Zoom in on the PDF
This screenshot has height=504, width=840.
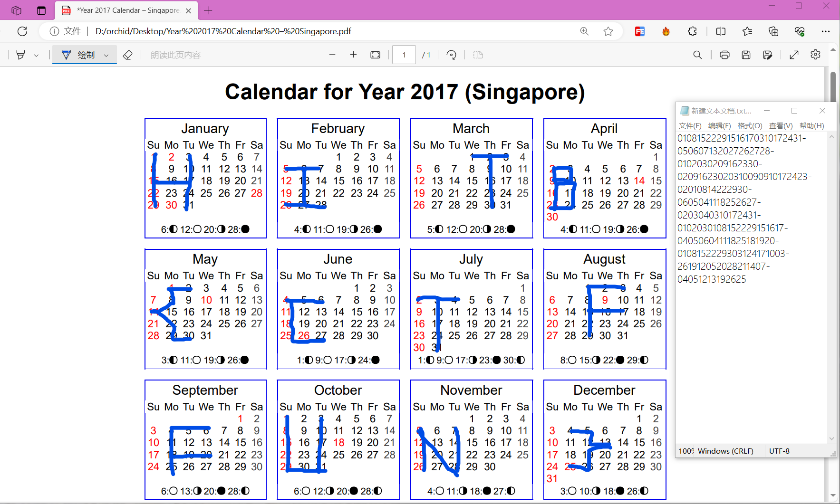pos(354,54)
